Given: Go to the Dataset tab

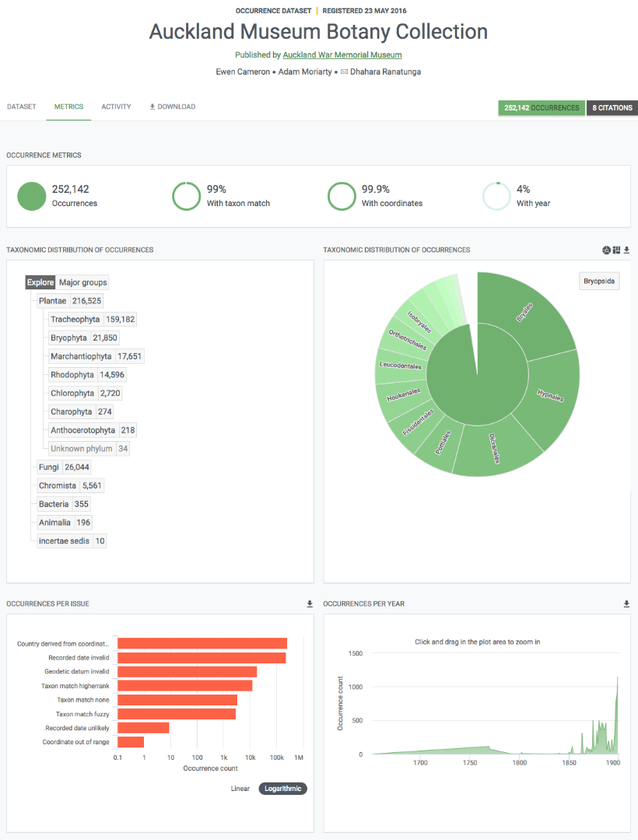Looking at the screenshot, I should tap(22, 107).
